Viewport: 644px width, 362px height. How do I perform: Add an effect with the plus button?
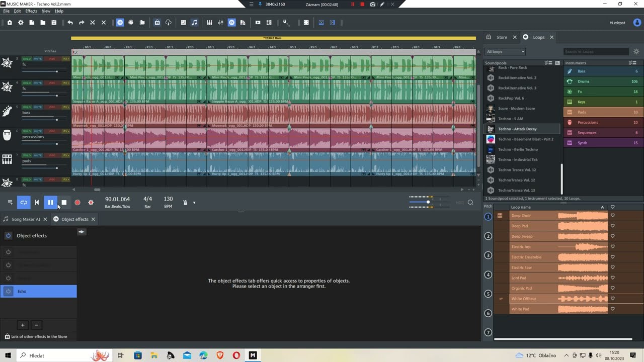tap(23, 325)
